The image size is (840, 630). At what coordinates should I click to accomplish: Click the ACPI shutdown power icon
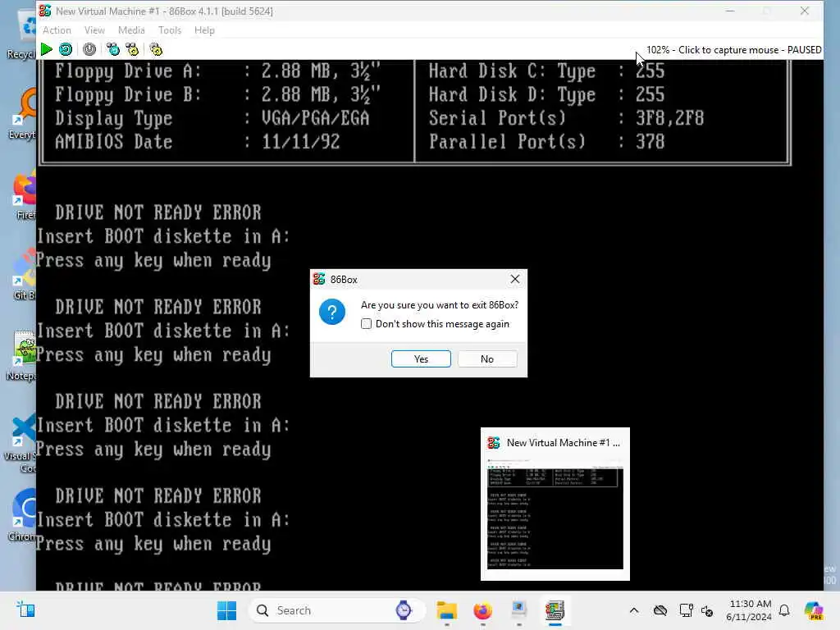[x=89, y=50]
